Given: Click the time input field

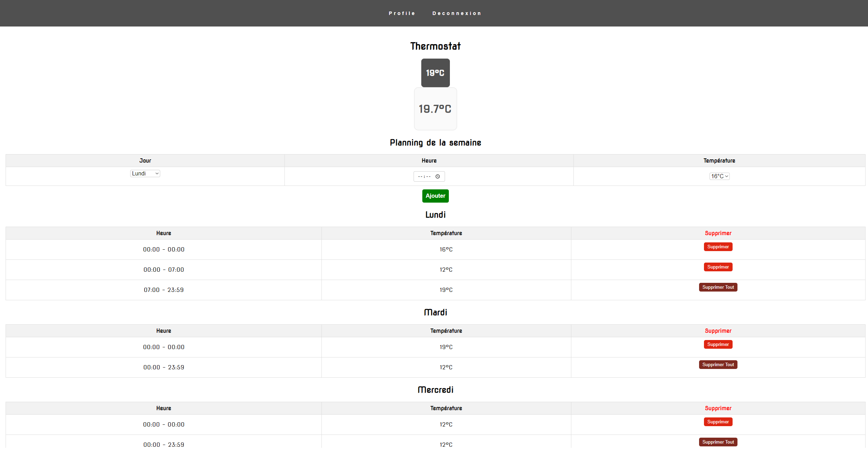Looking at the screenshot, I should click(x=425, y=176).
